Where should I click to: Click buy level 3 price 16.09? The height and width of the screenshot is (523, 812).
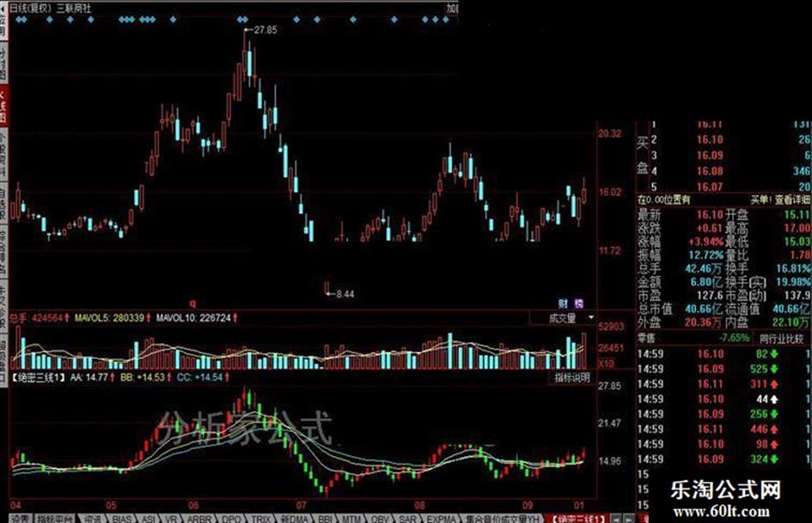tap(710, 155)
